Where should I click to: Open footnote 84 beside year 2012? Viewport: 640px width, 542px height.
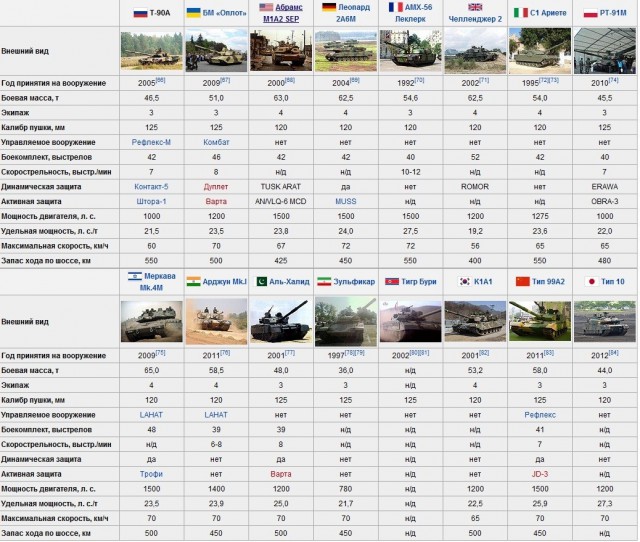(x=613, y=353)
